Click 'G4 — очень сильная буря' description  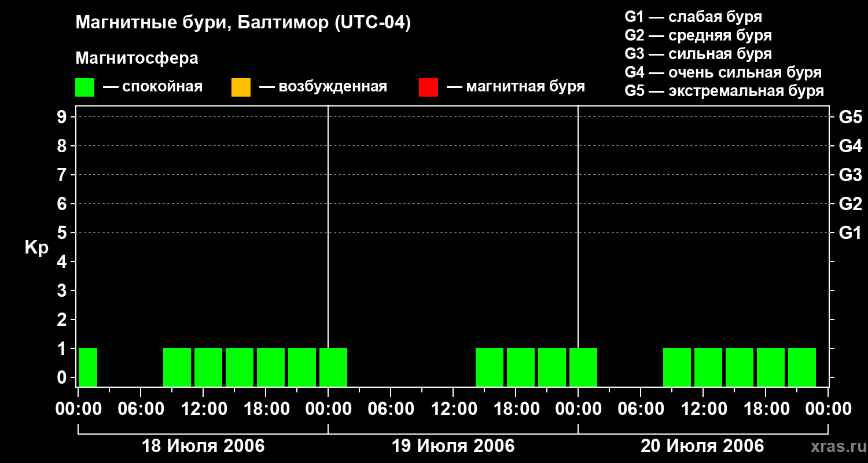point(723,72)
